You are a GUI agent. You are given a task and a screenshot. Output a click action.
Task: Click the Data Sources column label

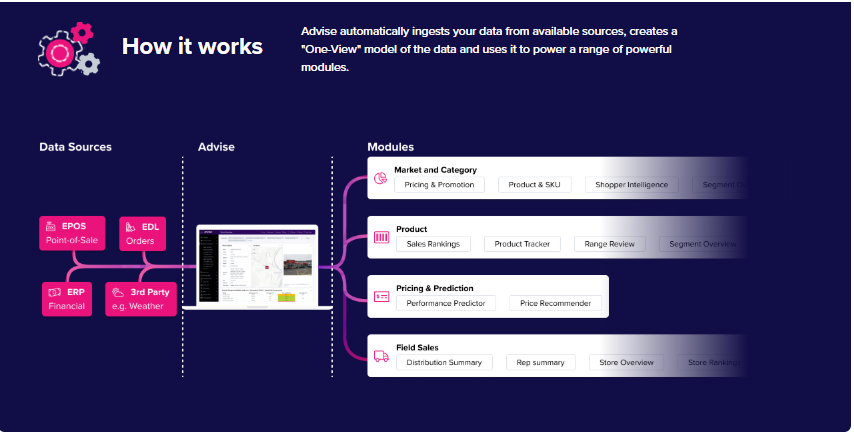[75, 147]
